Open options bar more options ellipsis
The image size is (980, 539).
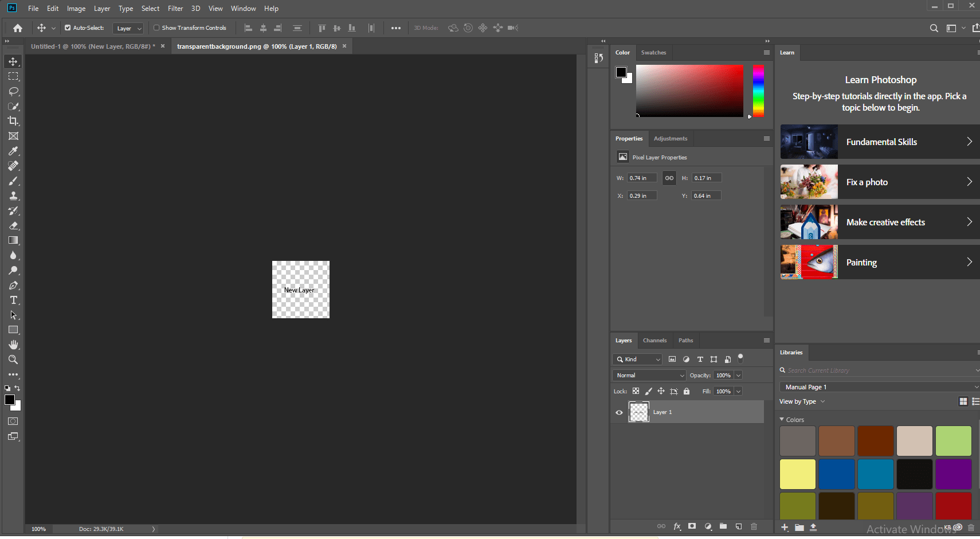click(x=396, y=28)
